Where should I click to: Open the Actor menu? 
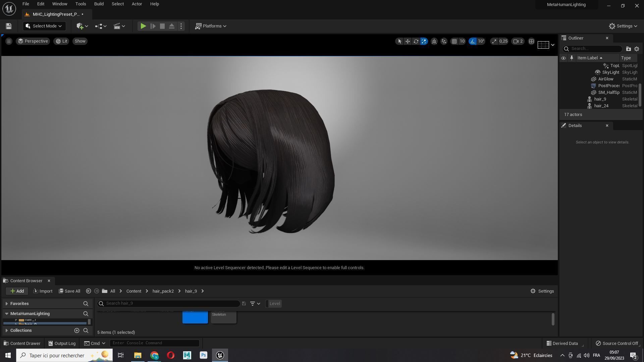tap(137, 4)
